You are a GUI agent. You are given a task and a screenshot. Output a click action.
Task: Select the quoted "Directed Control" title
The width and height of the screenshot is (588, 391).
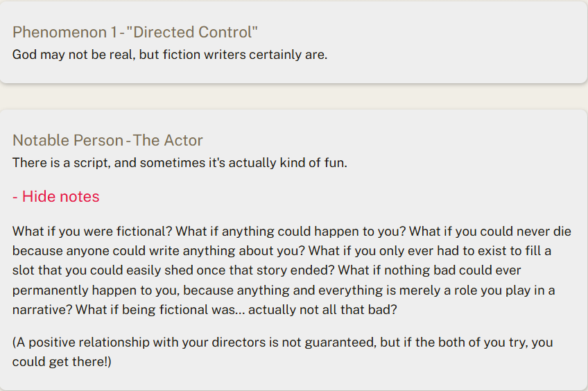pos(192,32)
